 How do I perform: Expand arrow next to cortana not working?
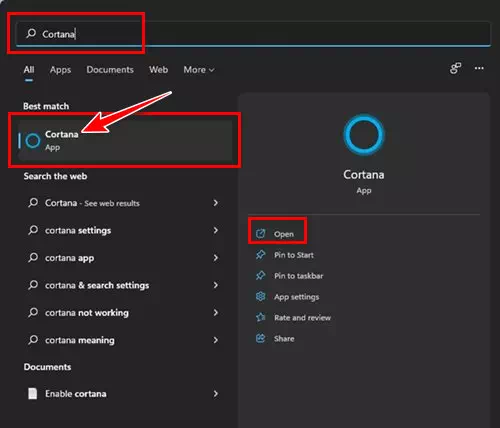click(216, 313)
